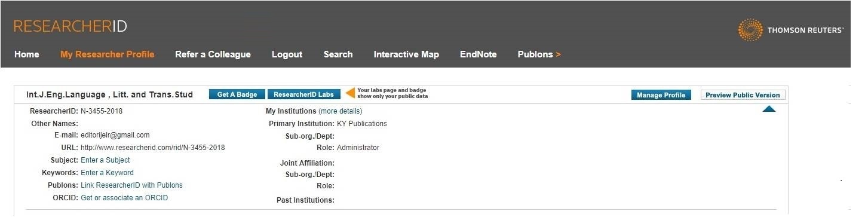This screenshot has width=868, height=217.
Task: Open EndNote from the navigation bar
Action: point(478,54)
